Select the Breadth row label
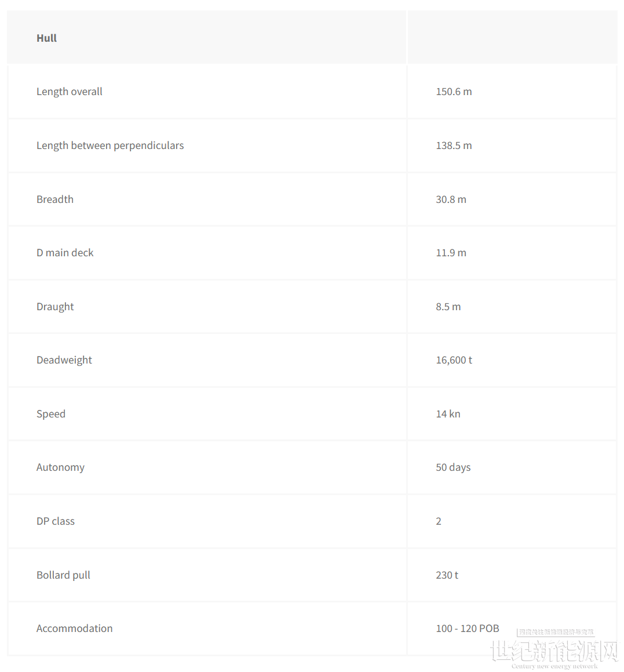Viewport: 624px width, 672px height. pos(55,199)
